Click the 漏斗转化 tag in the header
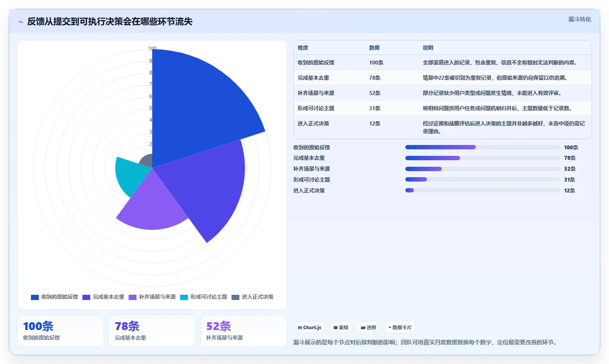The width and height of the screenshot is (609, 364). [x=580, y=19]
